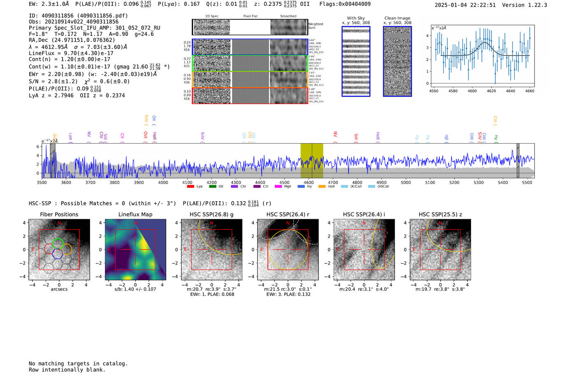Open the HSC SSP(26.8) g cutout

(x=212, y=250)
